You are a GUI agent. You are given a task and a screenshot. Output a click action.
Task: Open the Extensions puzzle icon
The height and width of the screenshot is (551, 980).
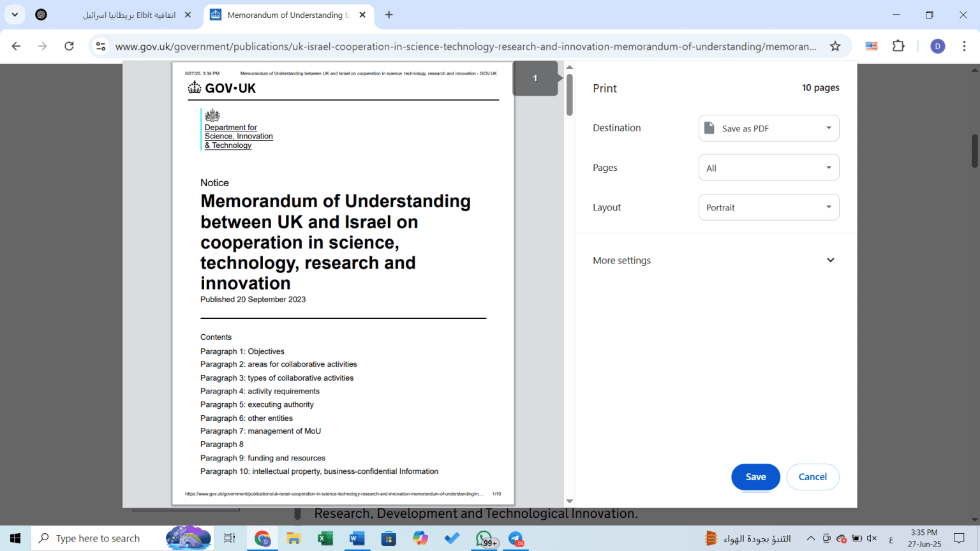pos(898,46)
